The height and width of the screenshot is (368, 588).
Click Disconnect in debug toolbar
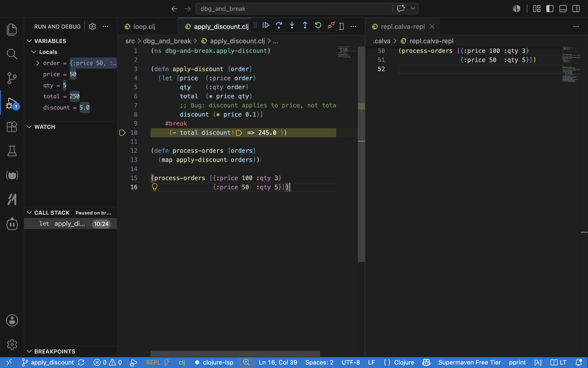tap(331, 25)
